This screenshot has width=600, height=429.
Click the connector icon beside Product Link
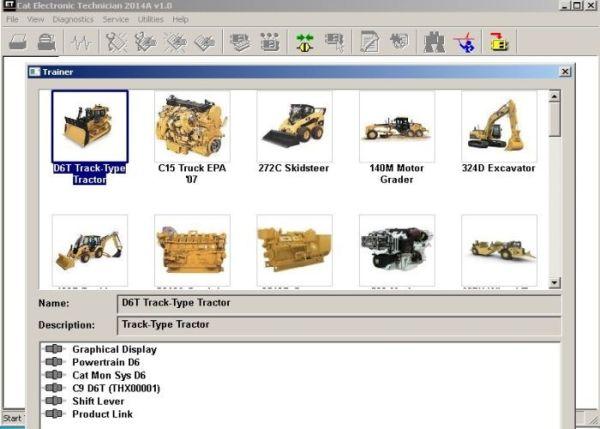point(54,414)
